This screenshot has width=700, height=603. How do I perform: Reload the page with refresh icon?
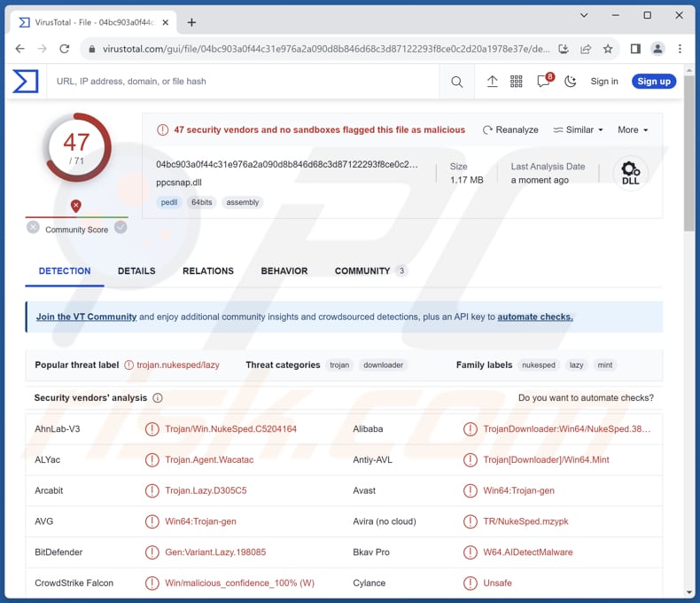65,49
